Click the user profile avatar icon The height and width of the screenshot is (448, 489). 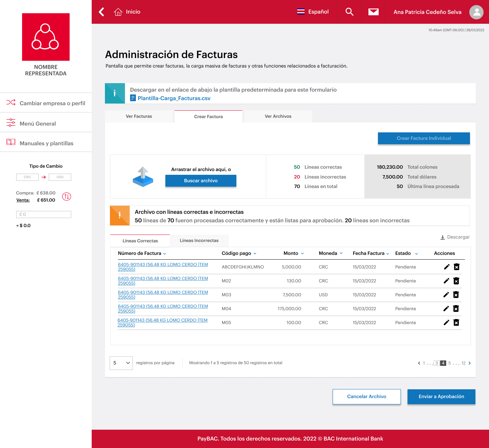(x=476, y=12)
